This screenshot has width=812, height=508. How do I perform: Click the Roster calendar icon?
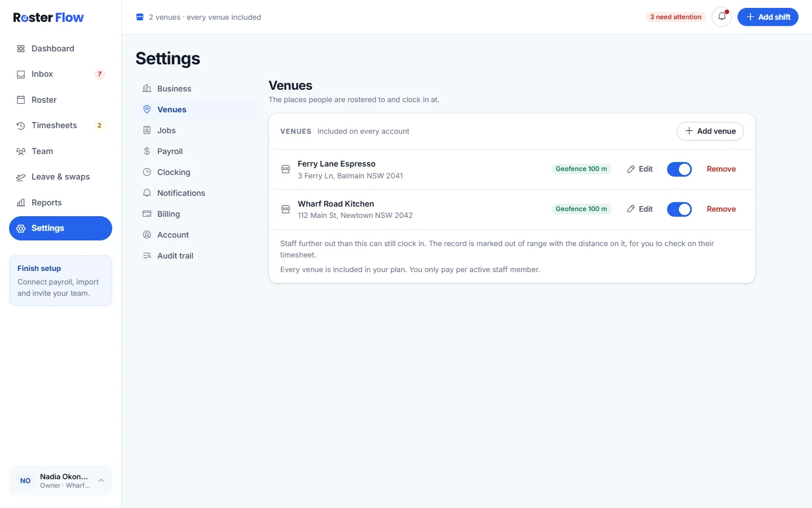coord(21,100)
